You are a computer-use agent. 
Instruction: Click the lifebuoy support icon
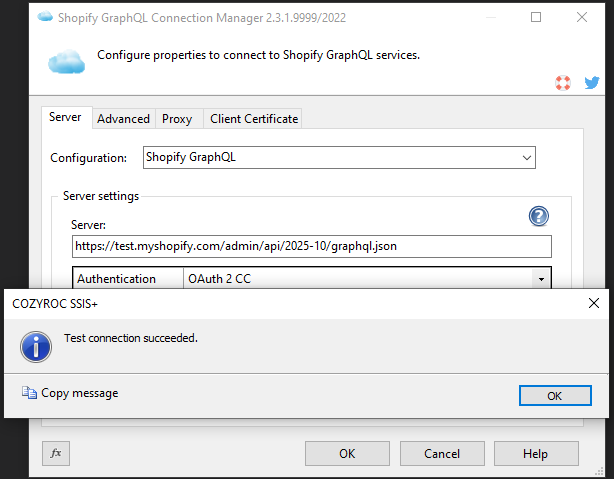coord(564,83)
